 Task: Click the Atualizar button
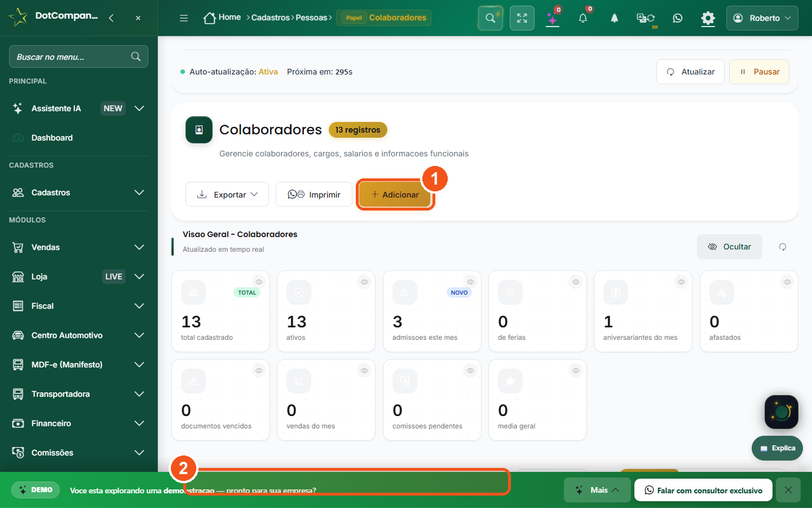690,72
